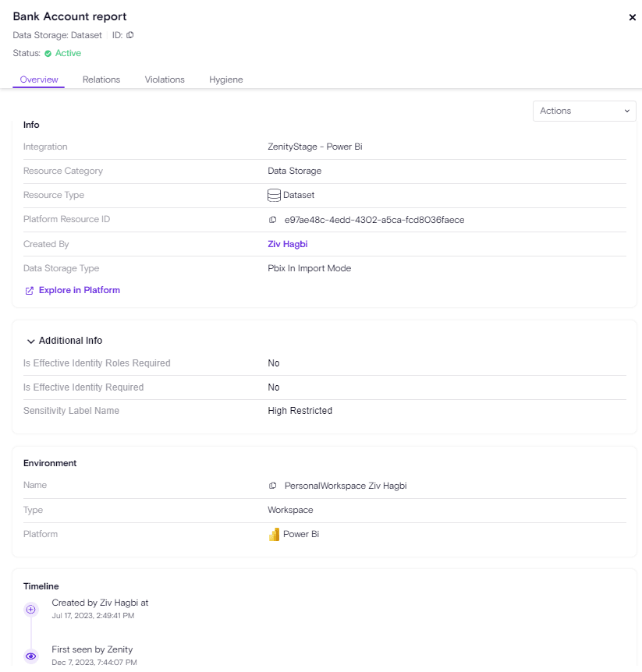Viewport: 642px width, 672px height.
Task: Copy the Platform Resource ID value
Action: (x=272, y=220)
